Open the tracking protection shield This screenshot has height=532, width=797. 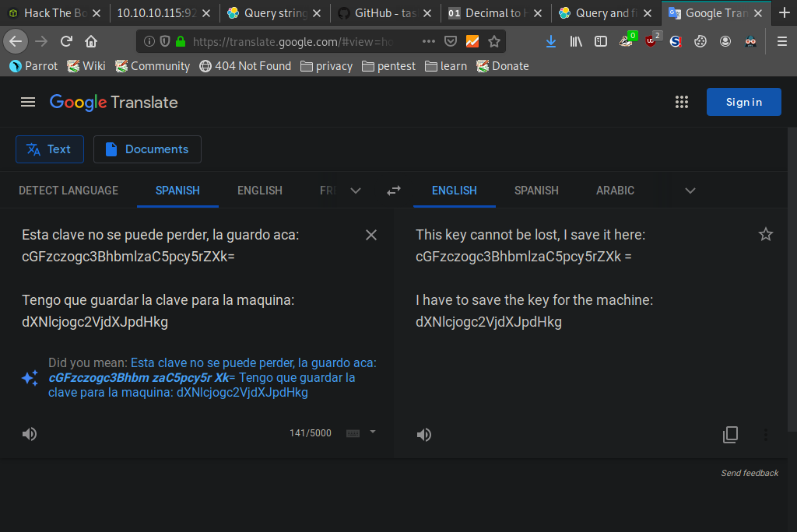(x=165, y=41)
